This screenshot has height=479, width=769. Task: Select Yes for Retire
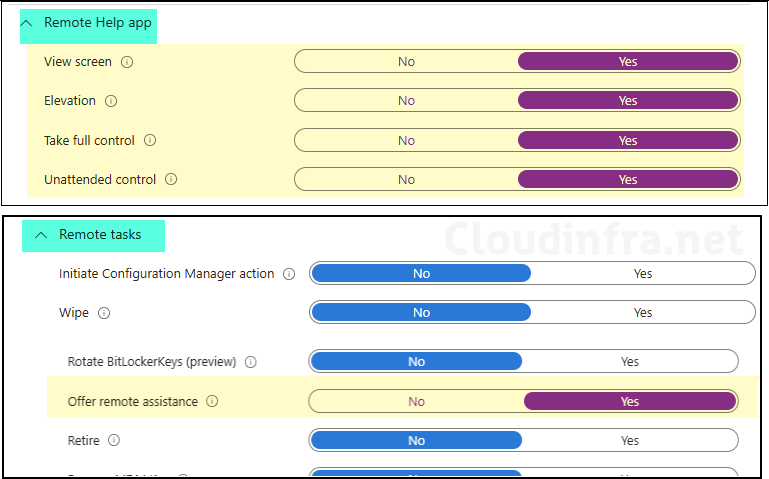point(630,441)
